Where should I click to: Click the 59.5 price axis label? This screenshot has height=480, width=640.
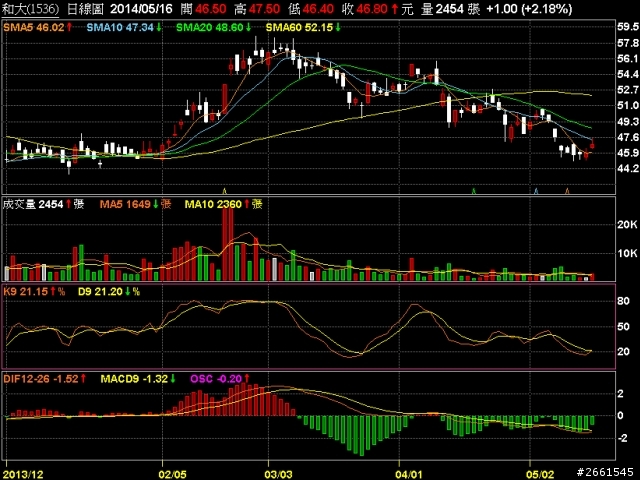click(628, 27)
